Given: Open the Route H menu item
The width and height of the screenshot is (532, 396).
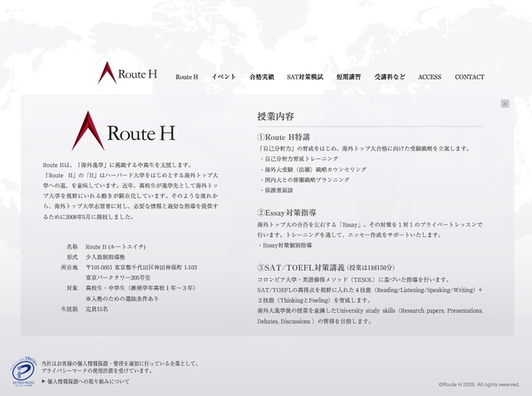Looking at the screenshot, I should (186, 77).
